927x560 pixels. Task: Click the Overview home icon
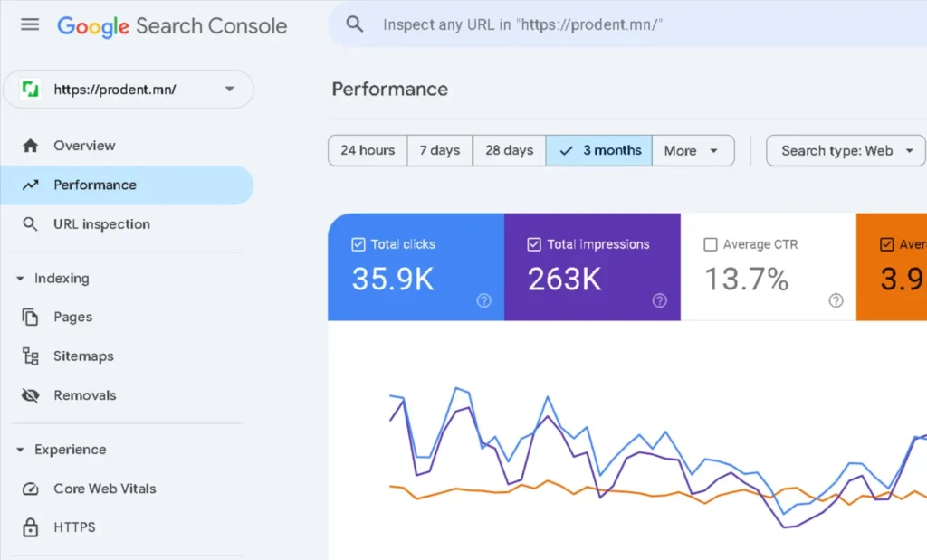(x=30, y=146)
